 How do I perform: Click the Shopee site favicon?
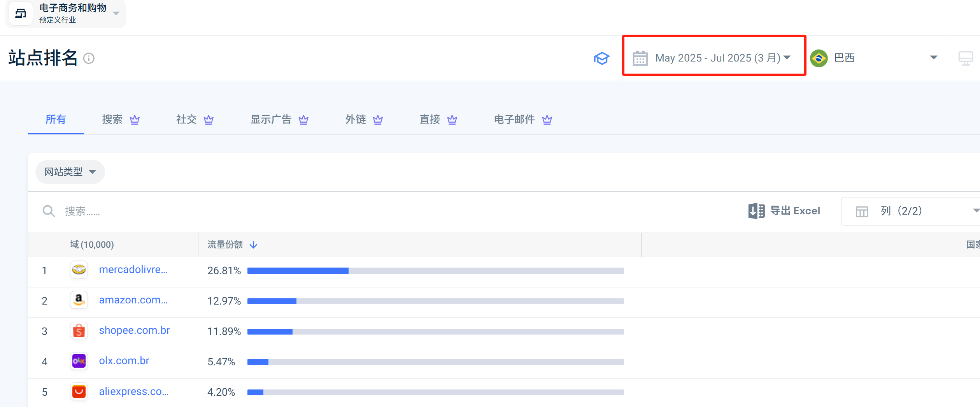[x=79, y=331]
